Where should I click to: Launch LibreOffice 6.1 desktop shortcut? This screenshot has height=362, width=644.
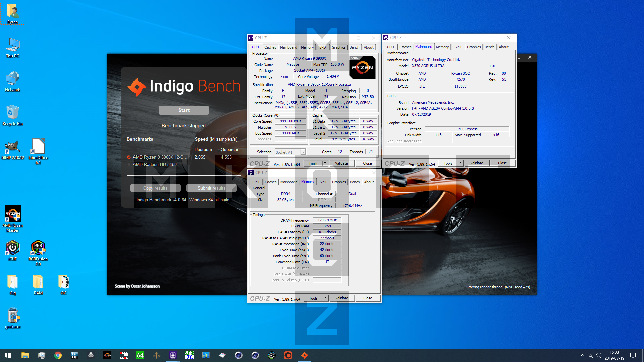click(38, 151)
